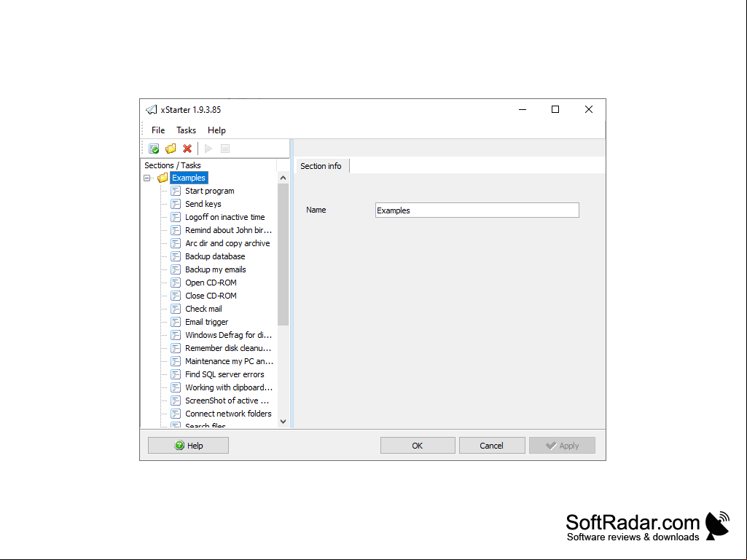Click the icon beside Remind about John bir…
This screenshot has height=560, width=747.
(x=176, y=230)
